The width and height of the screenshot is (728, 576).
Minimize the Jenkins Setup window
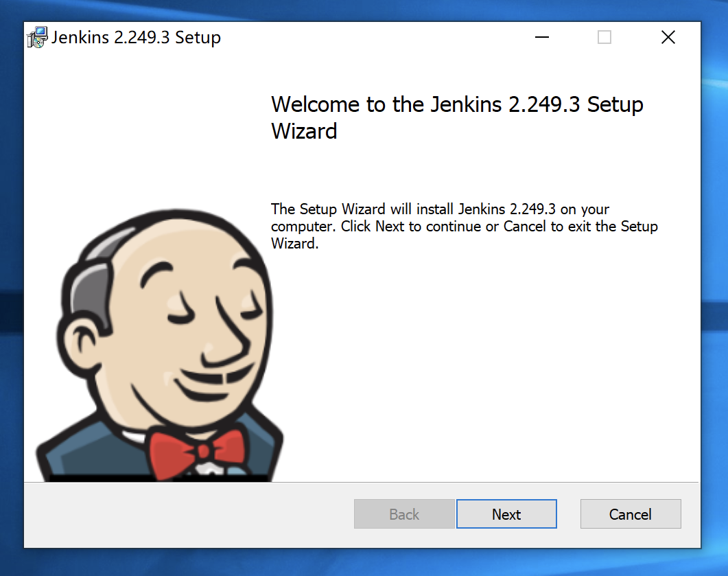pos(542,37)
